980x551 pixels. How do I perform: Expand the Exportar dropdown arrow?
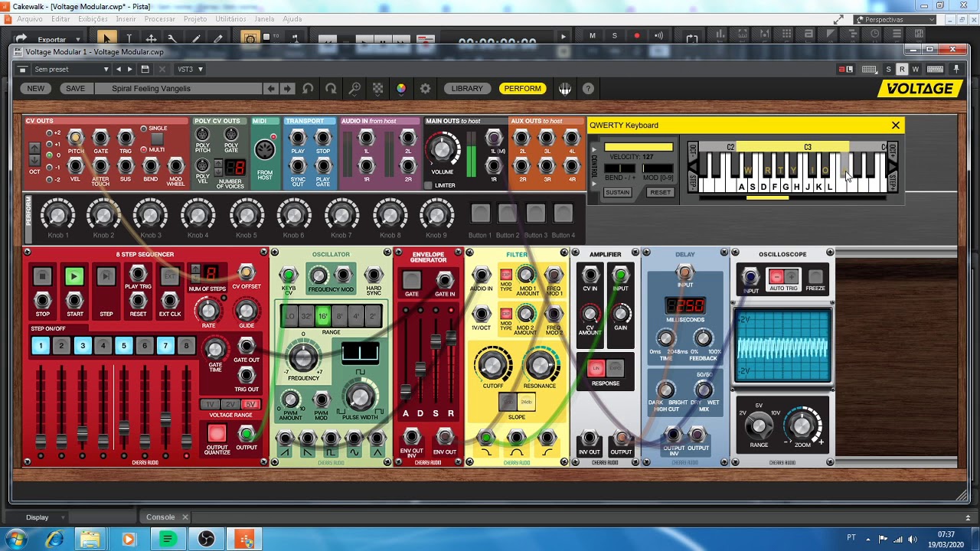77,39
